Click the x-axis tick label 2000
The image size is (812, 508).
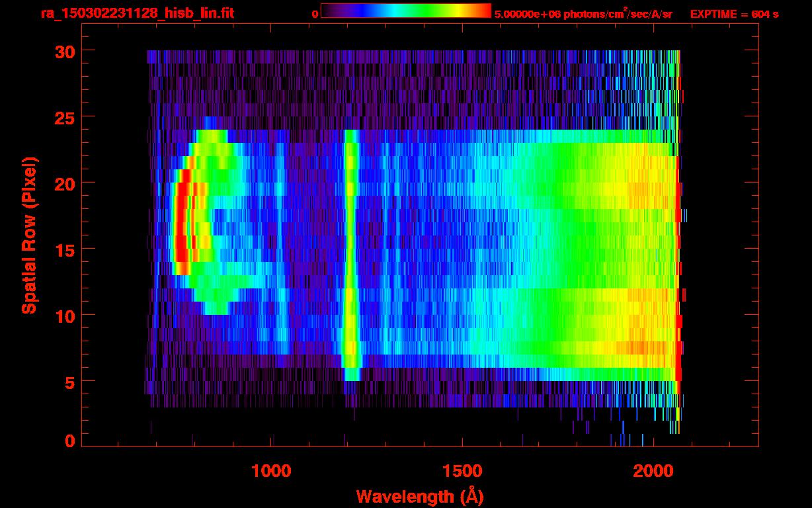[653, 471]
